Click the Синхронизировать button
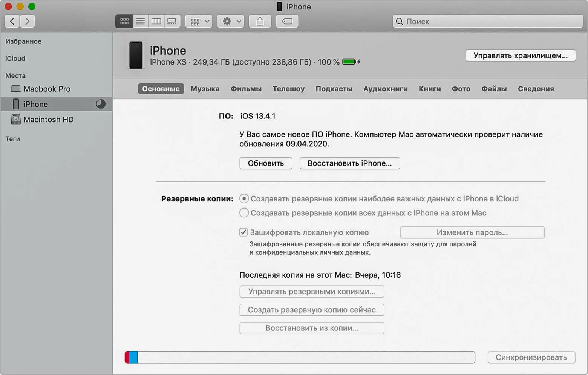 pyautogui.click(x=531, y=357)
